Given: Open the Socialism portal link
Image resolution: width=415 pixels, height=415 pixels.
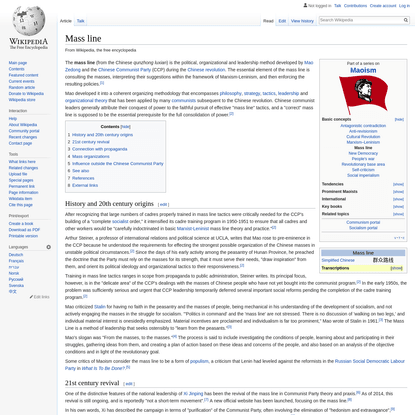Looking at the screenshot, I should 363,228.
